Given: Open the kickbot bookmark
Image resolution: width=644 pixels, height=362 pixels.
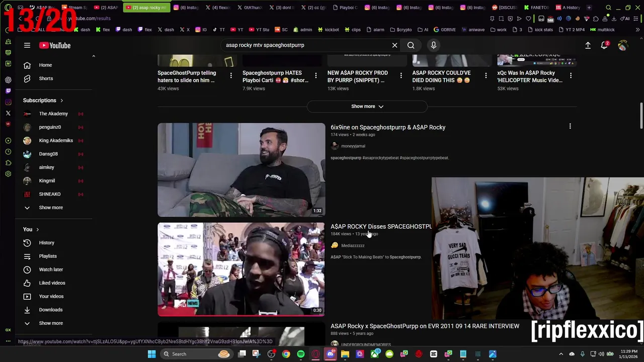Looking at the screenshot, I should pyautogui.click(x=328, y=30).
